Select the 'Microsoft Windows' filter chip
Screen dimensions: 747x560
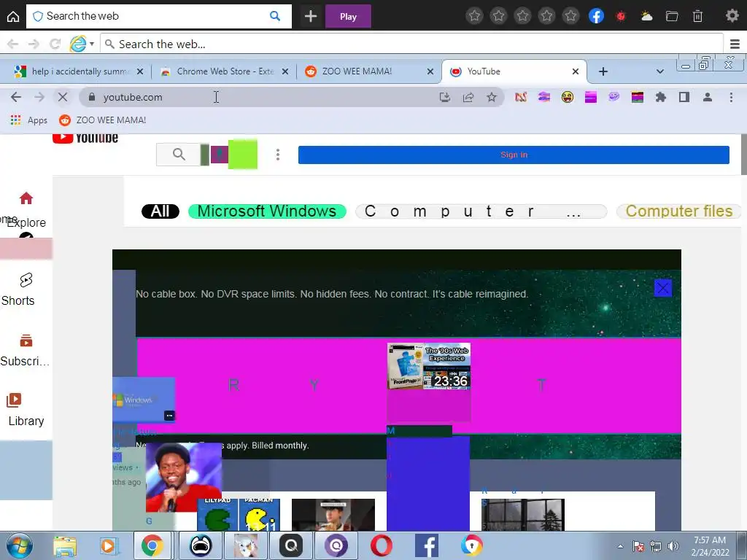(x=267, y=211)
